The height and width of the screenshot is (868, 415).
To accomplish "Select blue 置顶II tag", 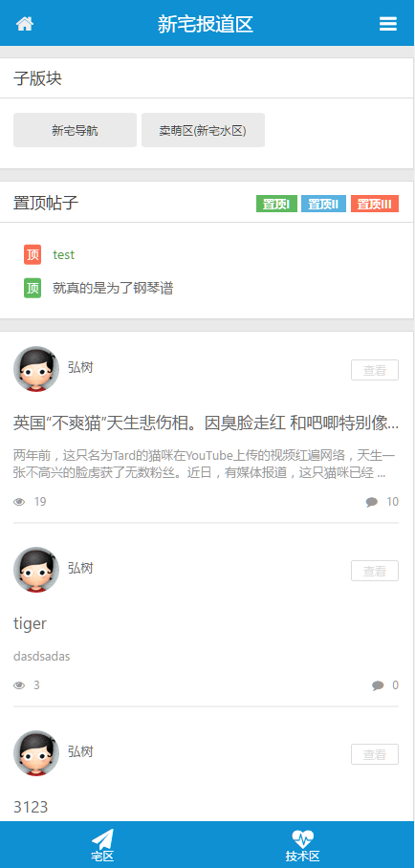I will tap(323, 204).
